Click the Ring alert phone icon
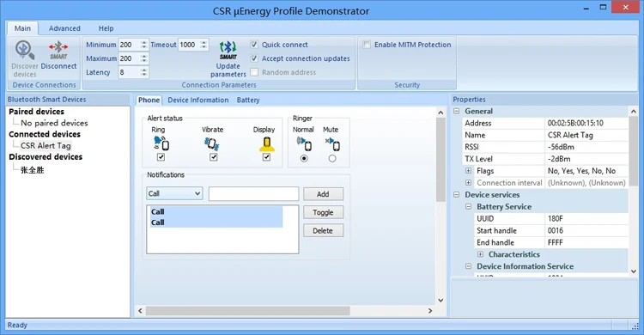Screen dimensions: 644x335 point(161,143)
